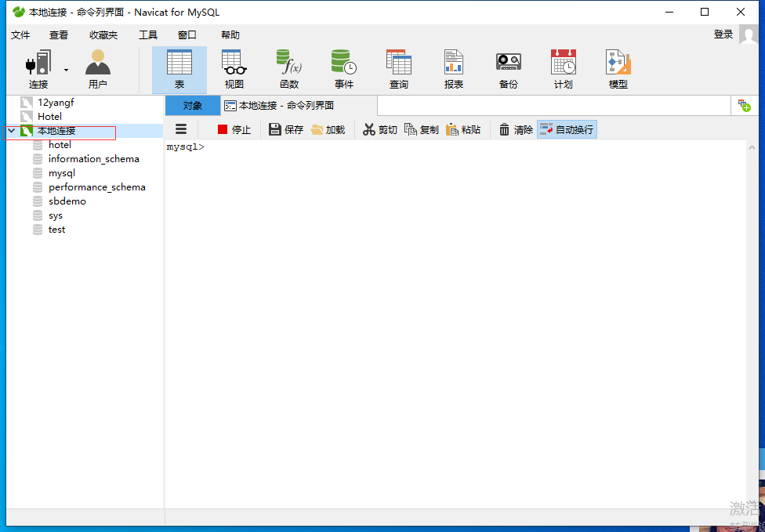
Task: Open the 函数 (Functions) icon
Action: tap(289, 68)
